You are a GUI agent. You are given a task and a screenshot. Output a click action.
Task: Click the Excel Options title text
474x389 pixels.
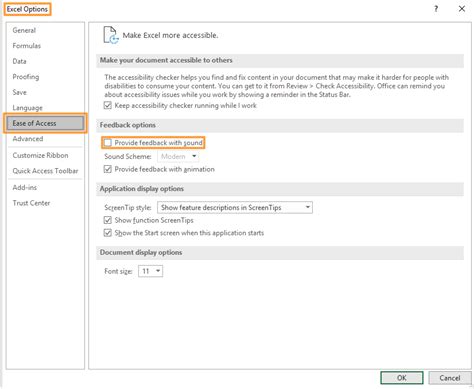(x=27, y=9)
